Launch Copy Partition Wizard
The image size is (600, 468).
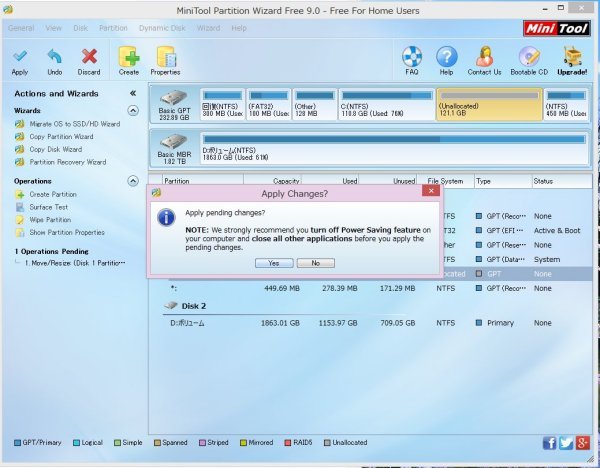[61, 137]
